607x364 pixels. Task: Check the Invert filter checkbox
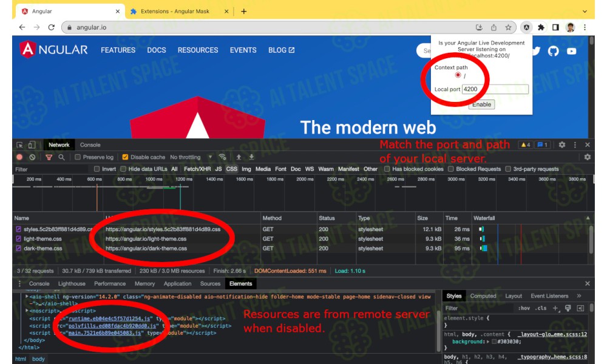tap(97, 169)
